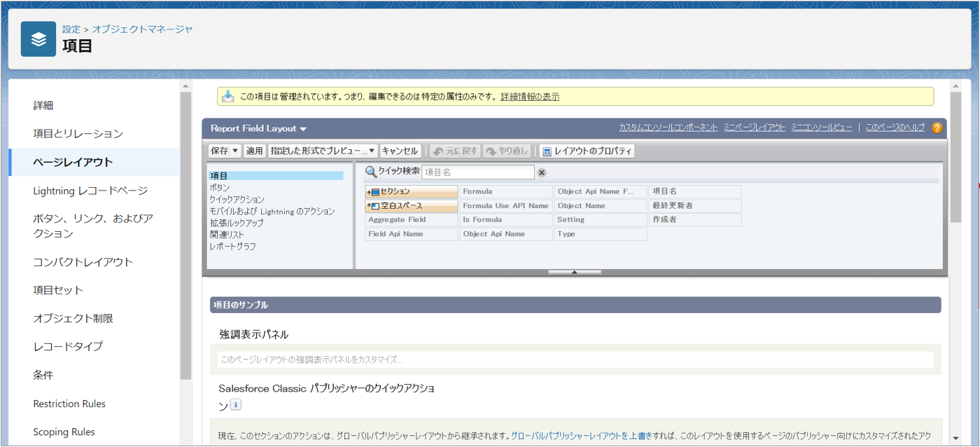Clear quick find with the X icon
980x447 pixels.
pyautogui.click(x=542, y=172)
